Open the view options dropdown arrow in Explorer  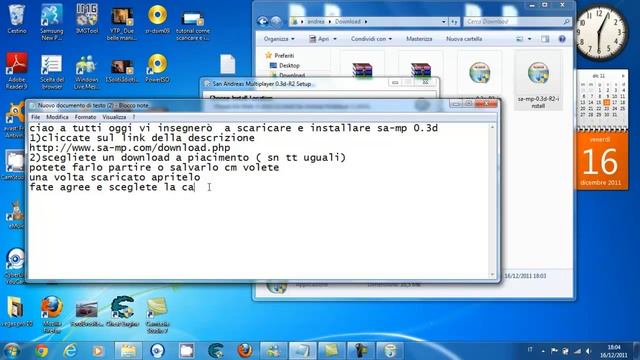(x=529, y=39)
